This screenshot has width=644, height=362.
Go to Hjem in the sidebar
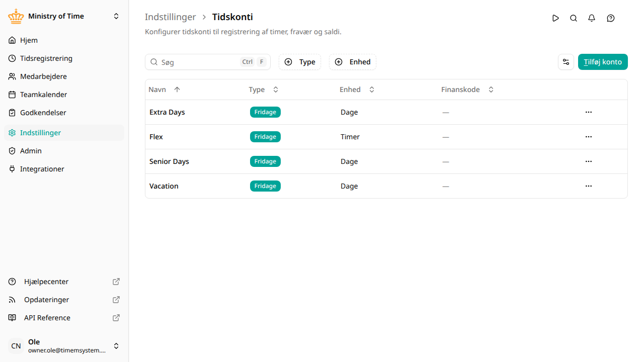click(x=64, y=40)
